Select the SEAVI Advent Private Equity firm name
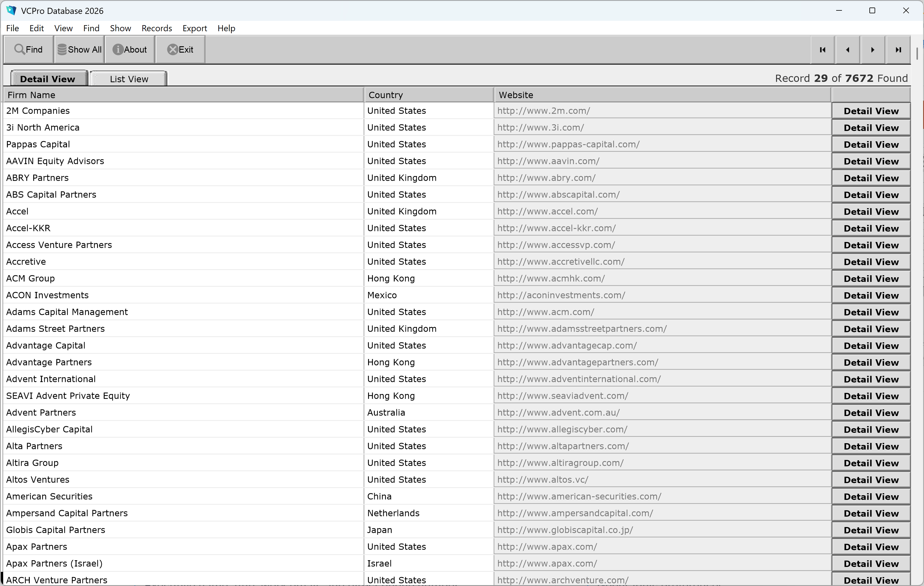The width and height of the screenshot is (924, 586). click(x=68, y=395)
